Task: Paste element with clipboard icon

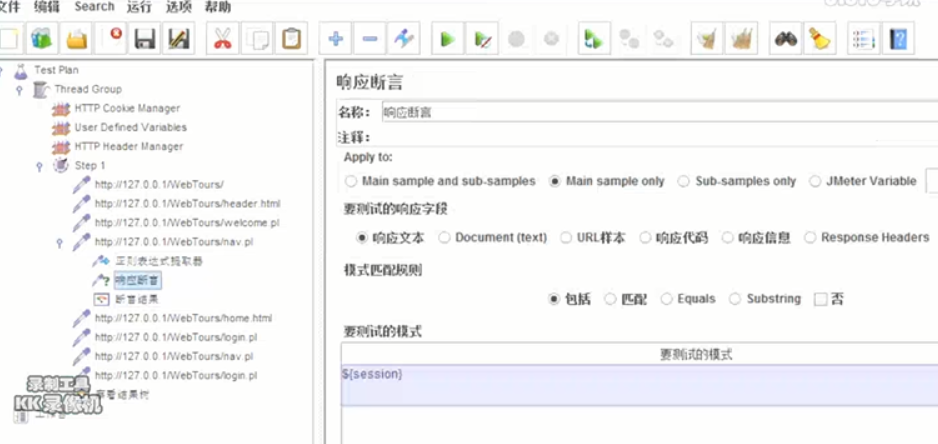Action: [292, 39]
